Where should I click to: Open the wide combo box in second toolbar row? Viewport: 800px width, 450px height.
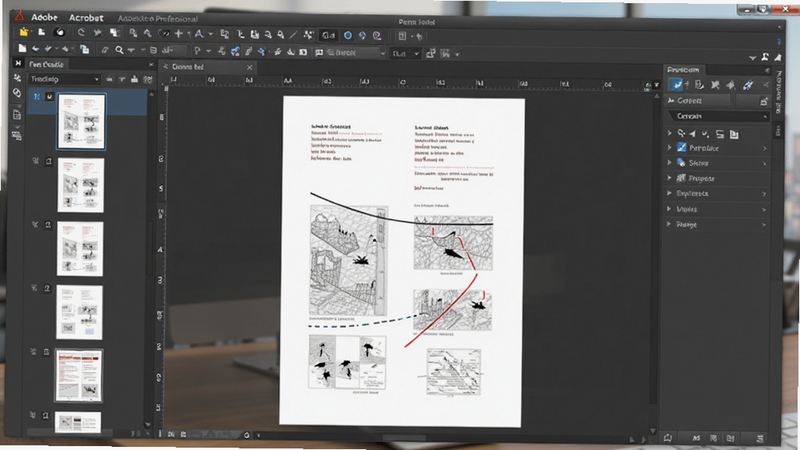point(350,53)
